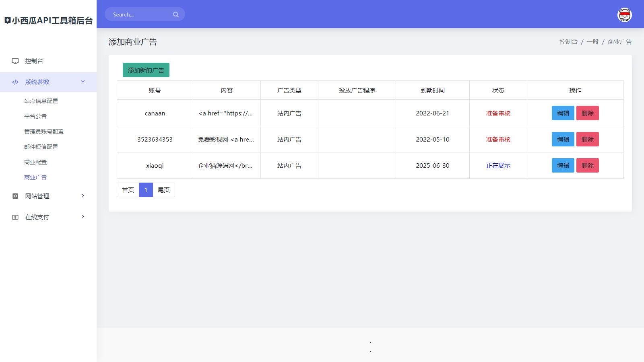Image resolution: width=644 pixels, height=362 pixels.
Task: Open 站点信息配置 submenu item
Action: [x=41, y=101]
